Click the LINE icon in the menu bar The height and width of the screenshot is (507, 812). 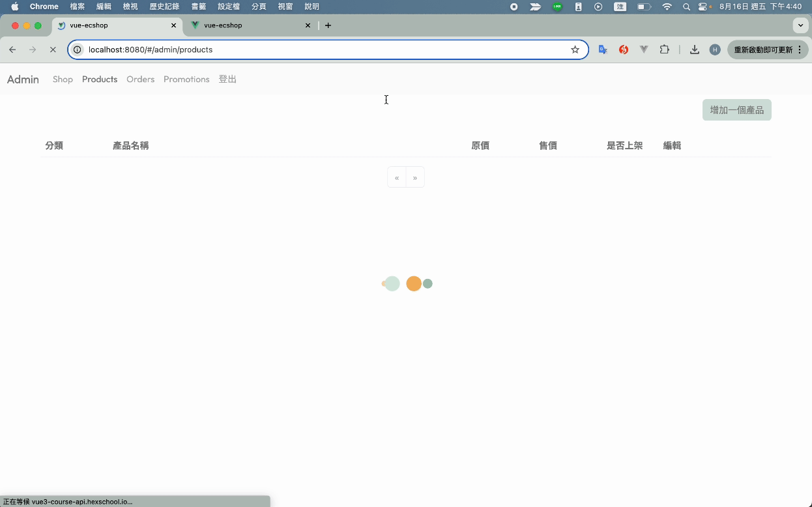point(557,7)
